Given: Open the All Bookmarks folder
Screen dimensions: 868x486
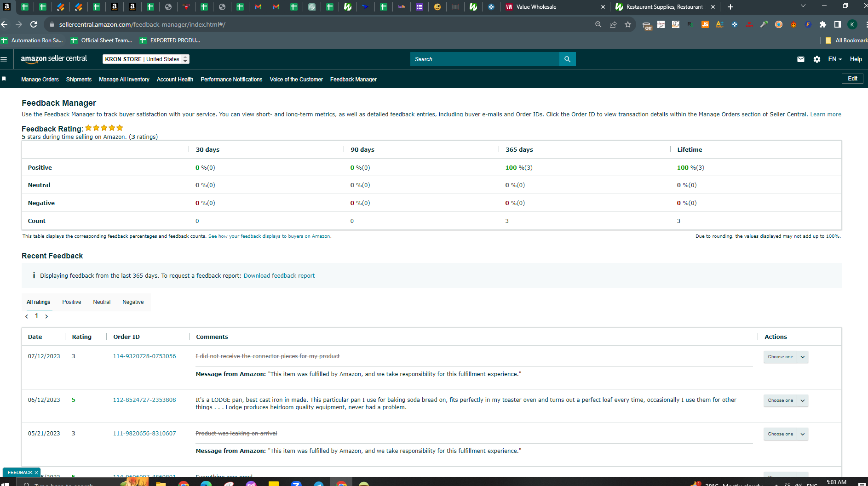Looking at the screenshot, I should pos(846,40).
